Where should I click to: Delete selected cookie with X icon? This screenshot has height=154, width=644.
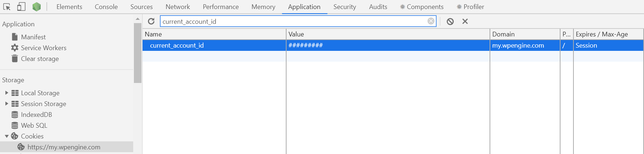tap(465, 21)
